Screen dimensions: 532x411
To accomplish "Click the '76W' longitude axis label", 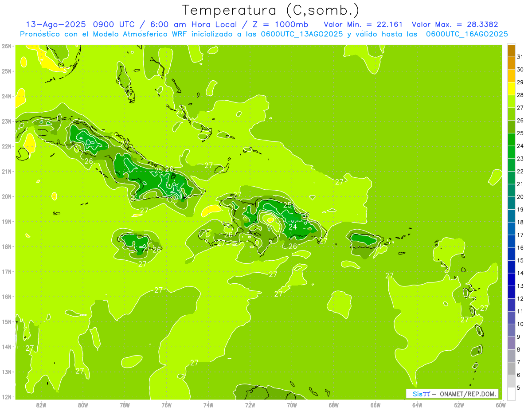I will pos(166,405).
